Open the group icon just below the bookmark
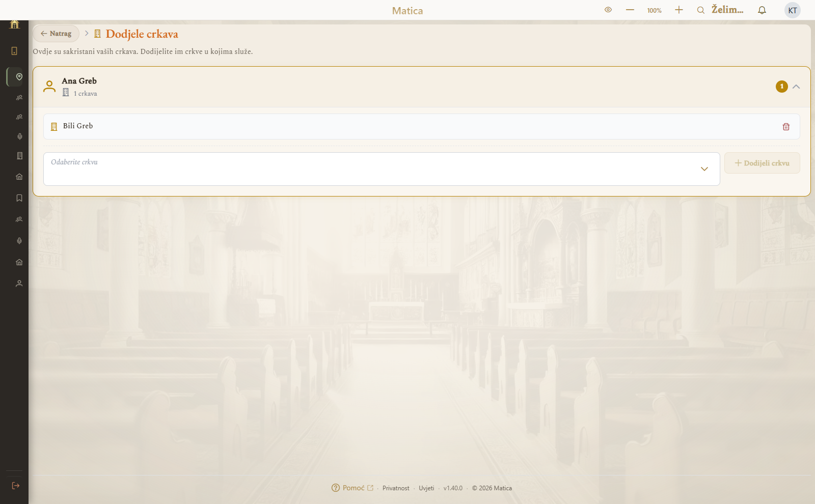This screenshot has width=815, height=504. [x=19, y=219]
